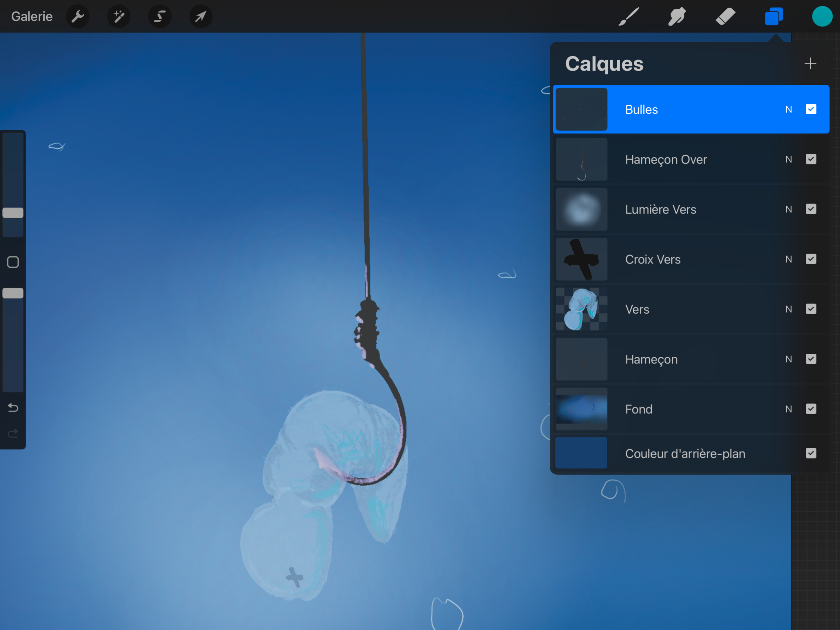This screenshot has width=840, height=630.
Task: Activate the Transform arrow tool
Action: point(201,16)
